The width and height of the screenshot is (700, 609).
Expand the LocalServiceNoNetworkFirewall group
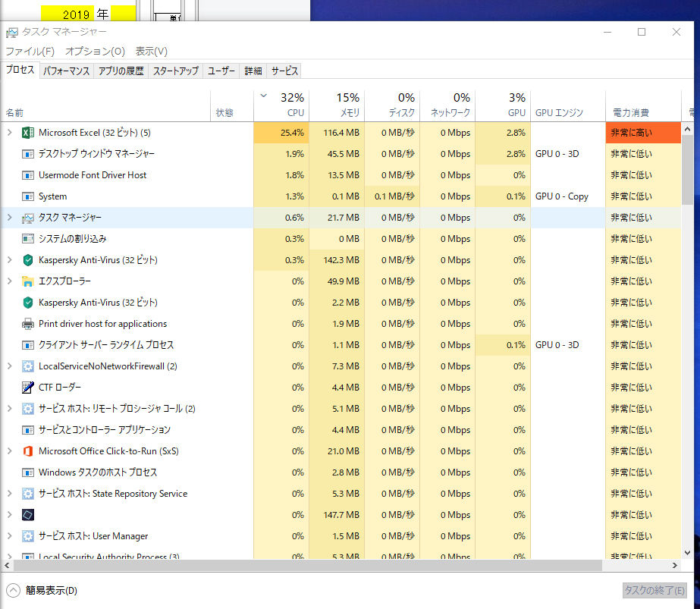9,366
